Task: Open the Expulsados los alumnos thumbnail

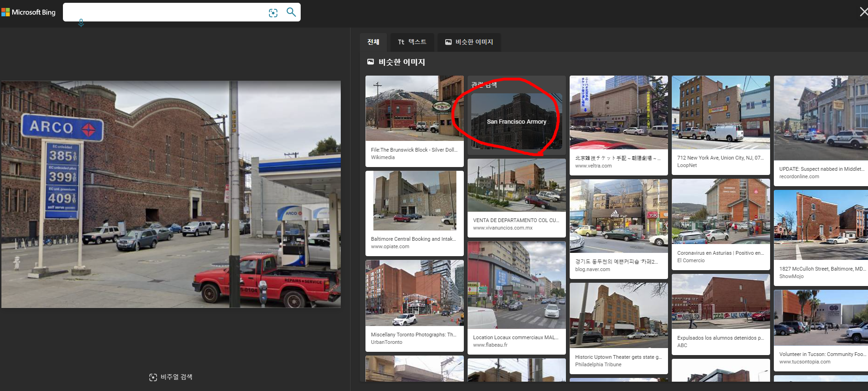Action: (x=721, y=301)
